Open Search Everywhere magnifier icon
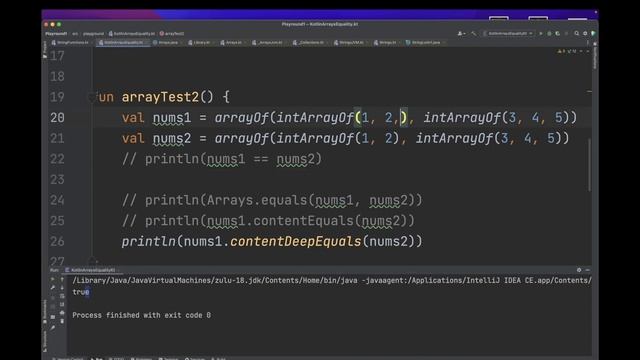The height and width of the screenshot is (360, 640). [576, 33]
